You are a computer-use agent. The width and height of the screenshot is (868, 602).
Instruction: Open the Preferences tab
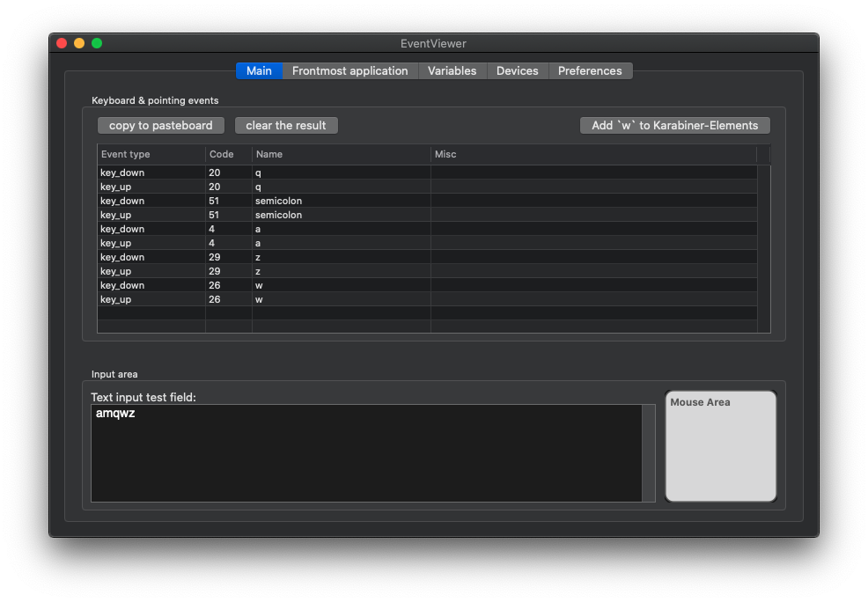[x=590, y=70]
